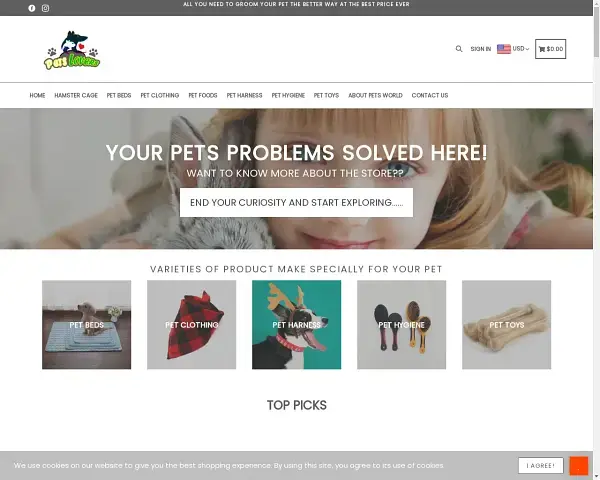View the Pet Hygiene brushes thumbnail
The width and height of the screenshot is (600, 480).
point(401,325)
